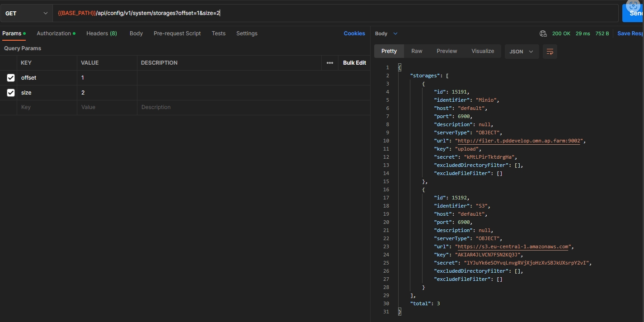Click Bulk Edit in query params
644x322 pixels.
[354, 63]
